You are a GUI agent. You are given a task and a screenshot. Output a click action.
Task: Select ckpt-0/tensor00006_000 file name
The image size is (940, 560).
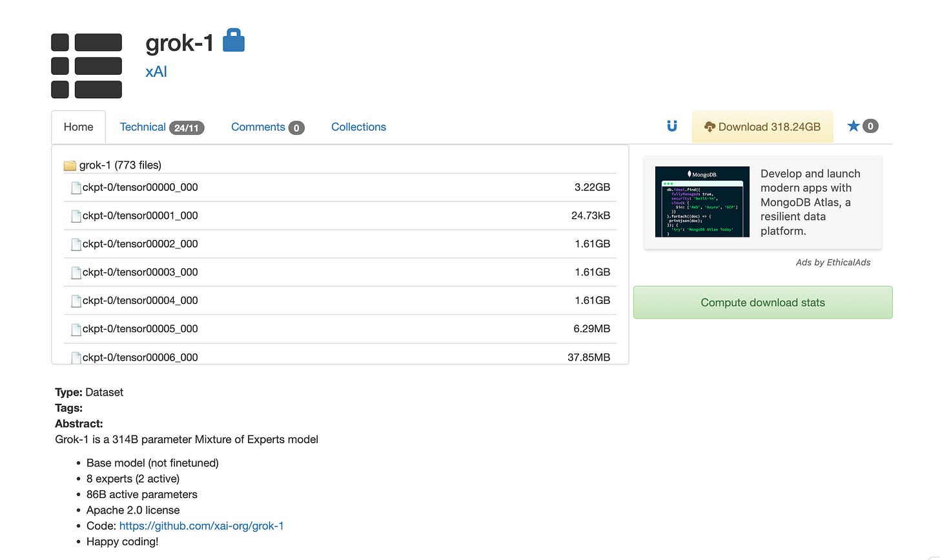click(x=140, y=357)
